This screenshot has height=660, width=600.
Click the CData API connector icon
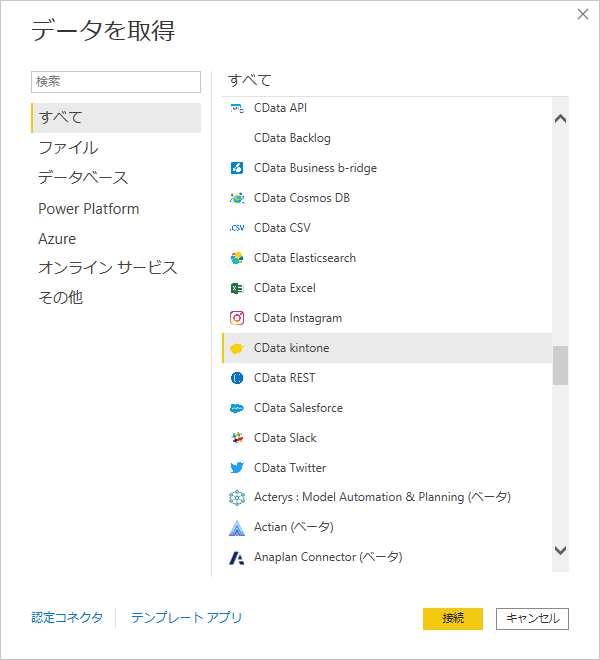[237, 109]
